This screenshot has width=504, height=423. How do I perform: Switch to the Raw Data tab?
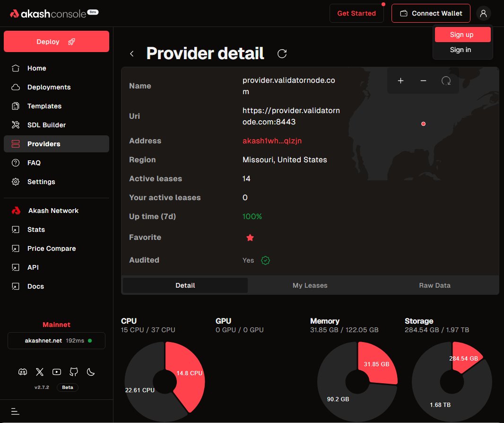[x=434, y=285]
